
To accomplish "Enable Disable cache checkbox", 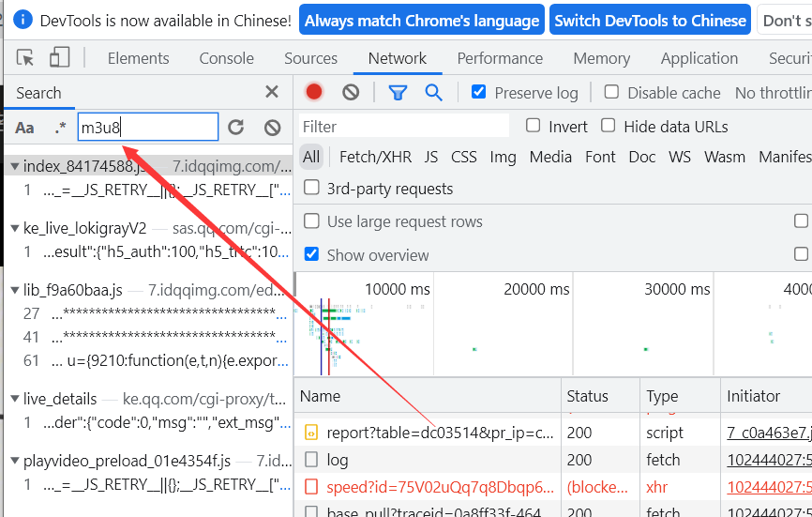I will pos(611,92).
